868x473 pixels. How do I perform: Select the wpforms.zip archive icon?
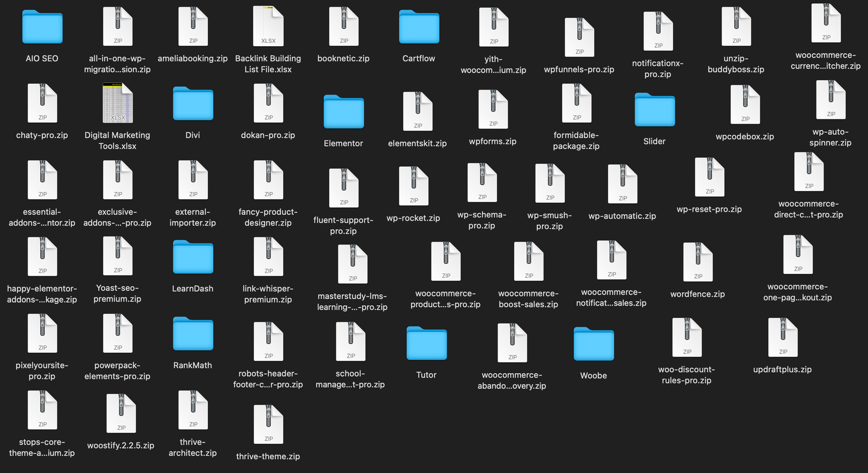[x=493, y=109]
